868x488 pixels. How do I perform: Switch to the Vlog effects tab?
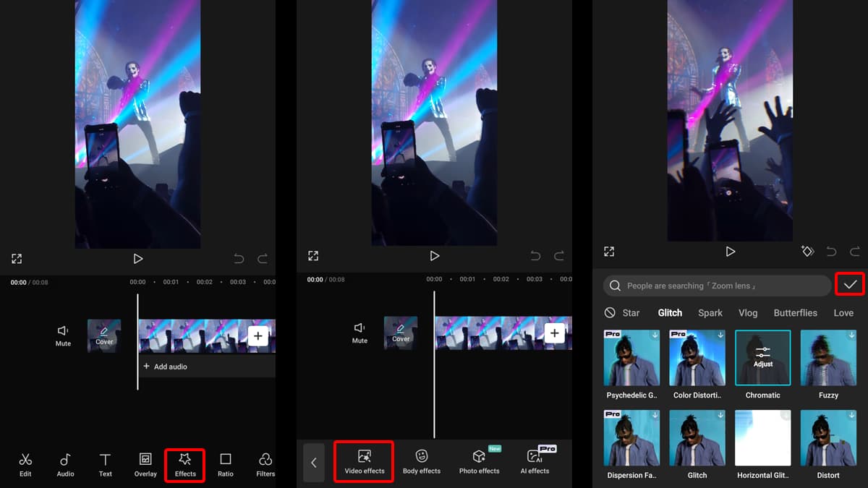[x=748, y=312]
